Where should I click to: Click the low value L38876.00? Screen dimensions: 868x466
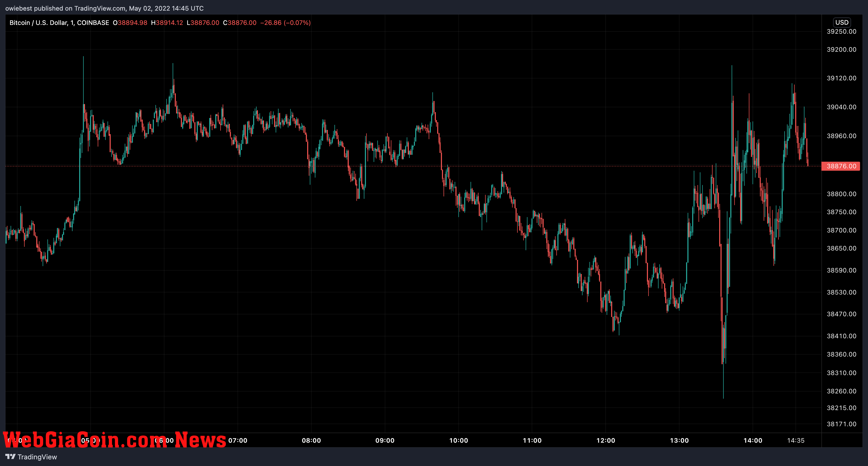(x=203, y=23)
